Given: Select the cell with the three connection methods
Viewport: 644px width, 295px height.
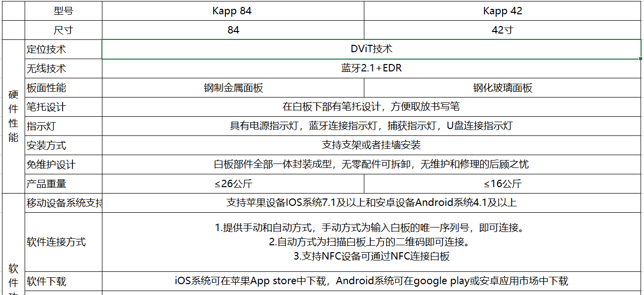Looking at the screenshot, I should tap(372, 242).
